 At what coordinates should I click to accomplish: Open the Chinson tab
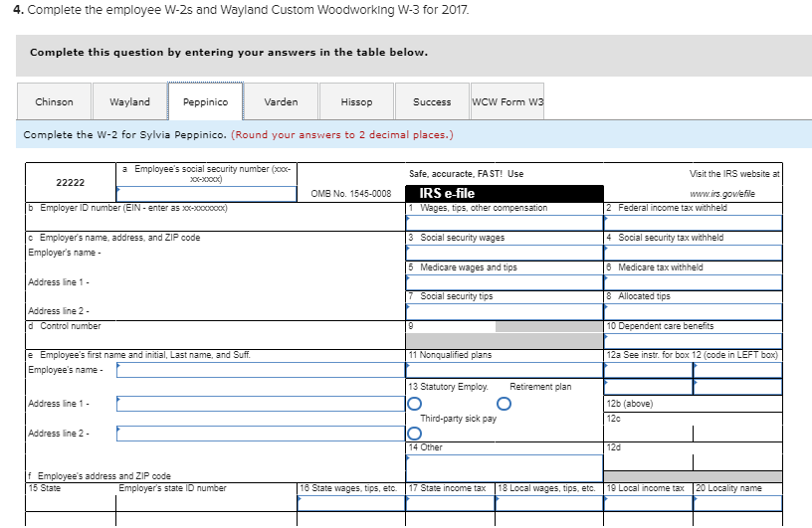click(54, 101)
